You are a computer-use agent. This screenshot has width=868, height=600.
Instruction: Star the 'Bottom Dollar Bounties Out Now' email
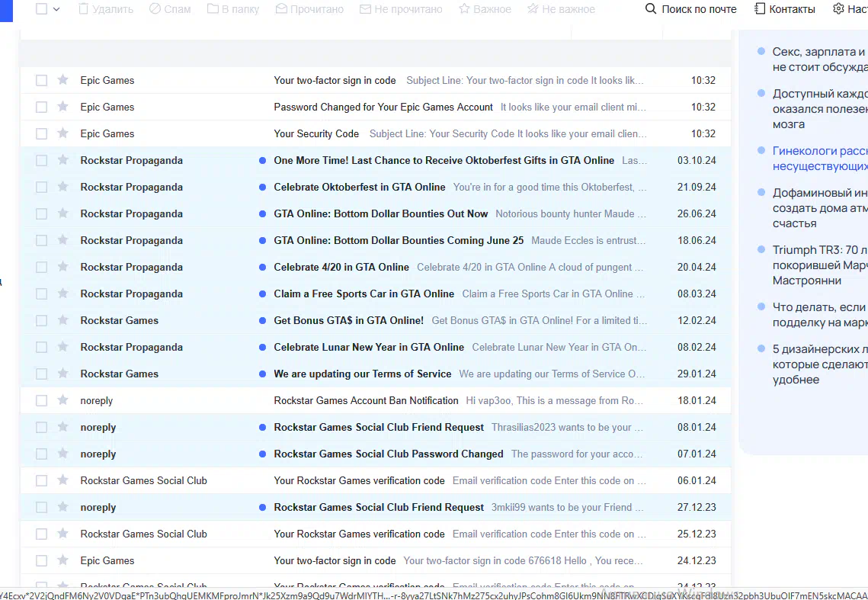coord(63,213)
